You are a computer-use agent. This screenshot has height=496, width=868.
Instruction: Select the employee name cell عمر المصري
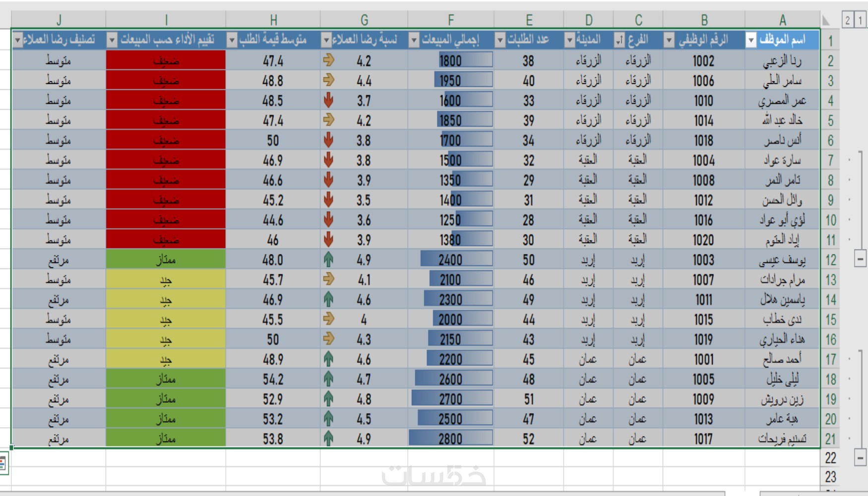782,100
